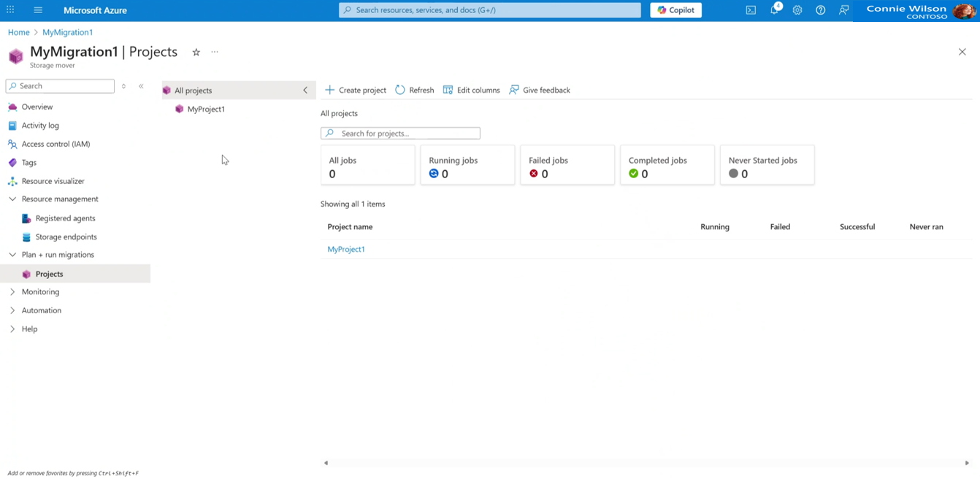This screenshot has height=479, width=980.
Task: Go to MyMigration1 breadcrumb
Action: point(67,32)
